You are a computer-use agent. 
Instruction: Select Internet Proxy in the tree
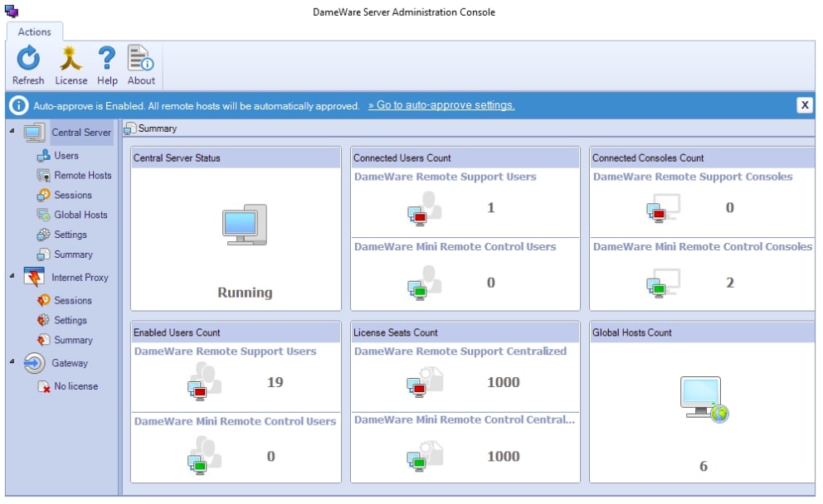click(x=80, y=278)
